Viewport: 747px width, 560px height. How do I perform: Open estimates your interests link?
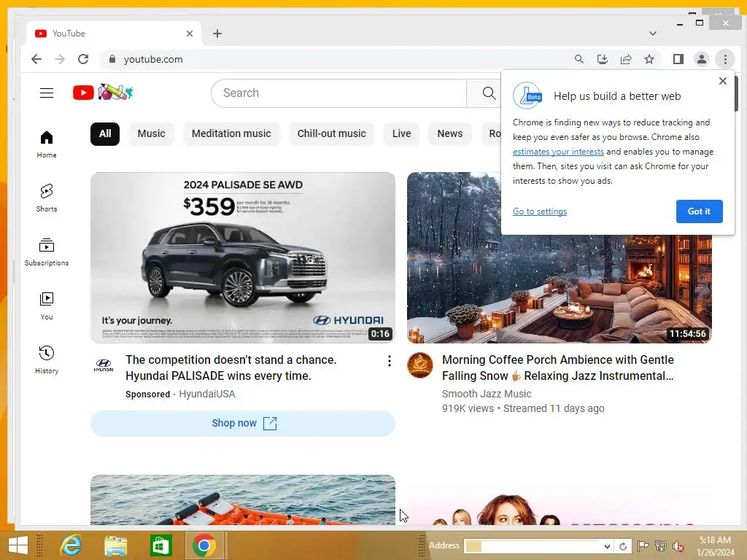(558, 152)
